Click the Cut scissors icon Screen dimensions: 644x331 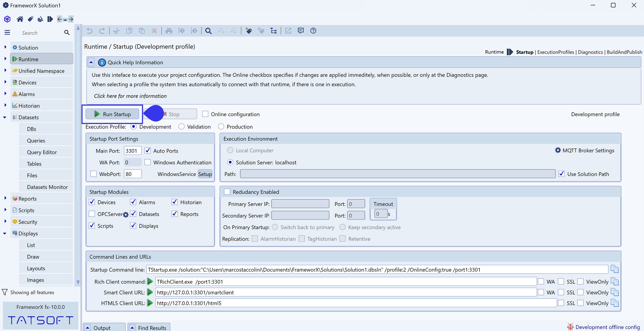(x=117, y=31)
